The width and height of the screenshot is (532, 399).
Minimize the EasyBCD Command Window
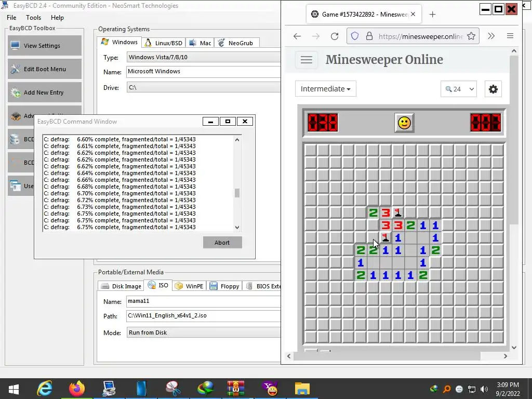(210, 122)
